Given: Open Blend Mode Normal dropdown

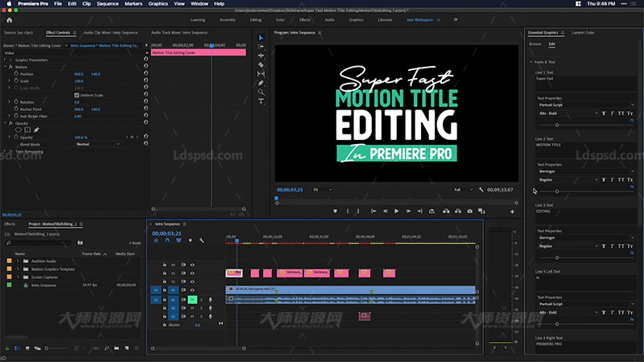Looking at the screenshot, I should pyautogui.click(x=97, y=144).
